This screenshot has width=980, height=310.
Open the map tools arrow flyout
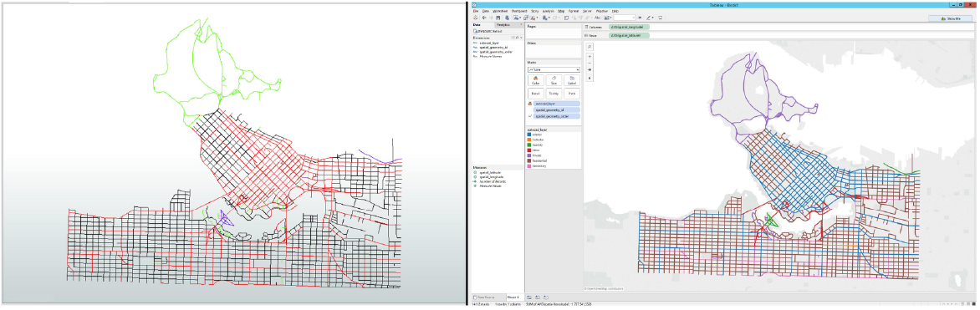[x=590, y=77]
